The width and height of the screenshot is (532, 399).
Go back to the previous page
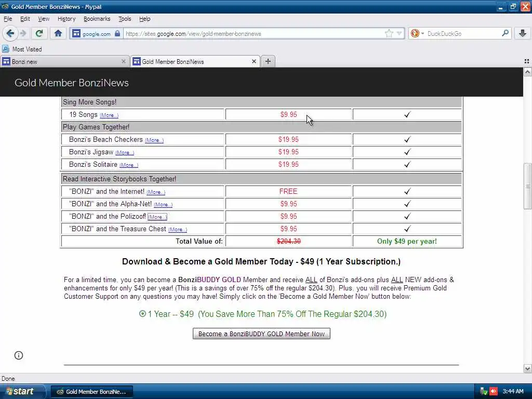coord(10,33)
